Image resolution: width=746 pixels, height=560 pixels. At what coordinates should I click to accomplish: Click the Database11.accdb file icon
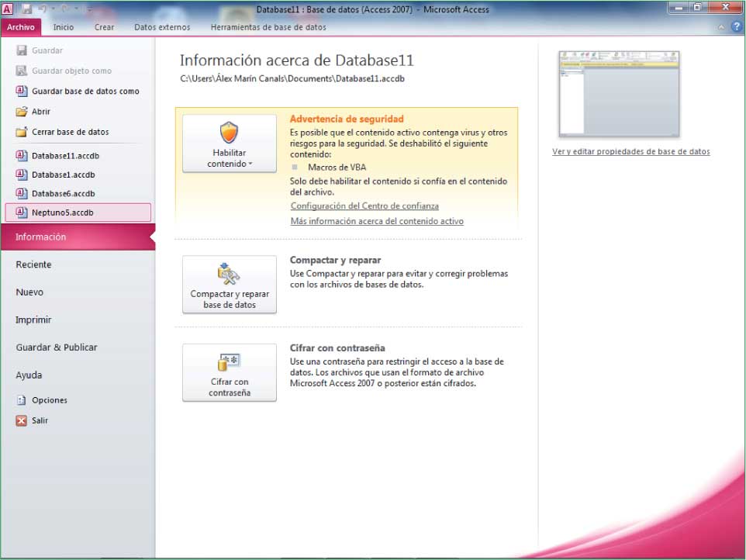(x=22, y=156)
